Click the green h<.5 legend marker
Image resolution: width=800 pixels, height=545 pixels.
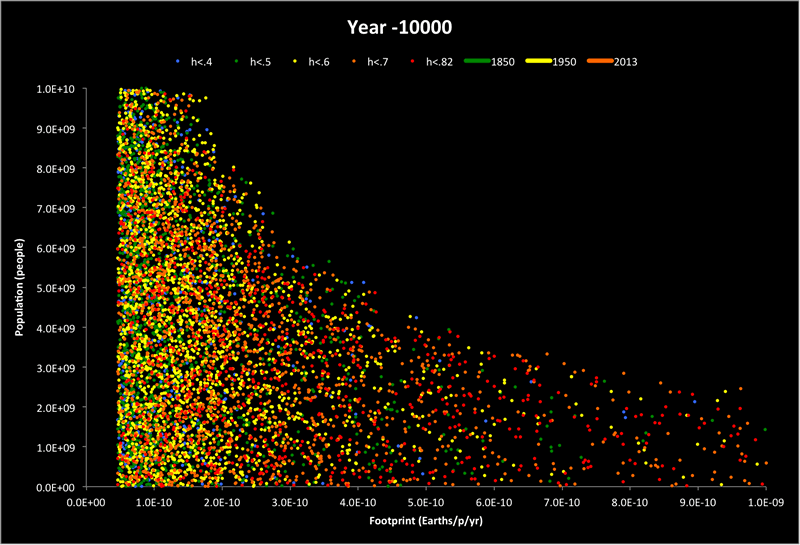click(236, 61)
